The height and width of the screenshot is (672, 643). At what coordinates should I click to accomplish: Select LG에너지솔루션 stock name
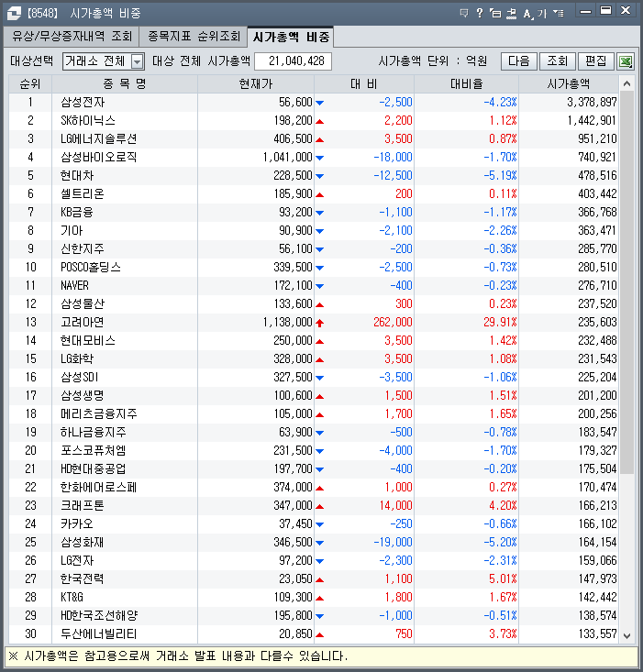coord(98,139)
